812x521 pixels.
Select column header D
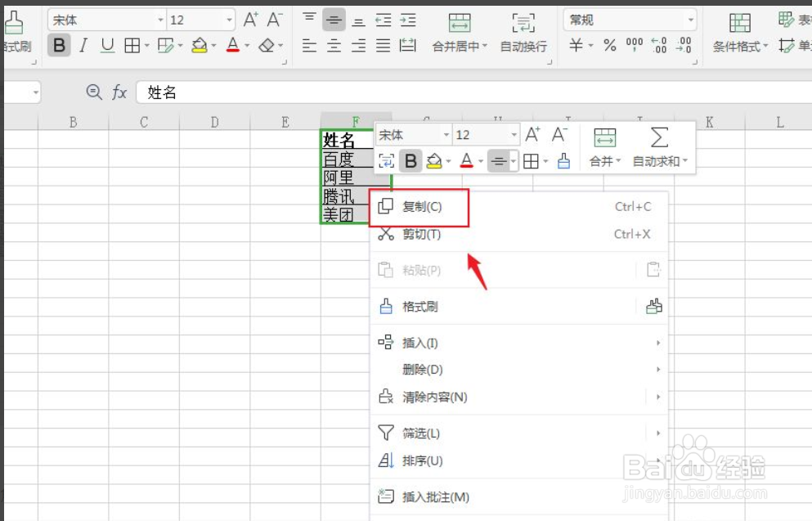coord(215,122)
